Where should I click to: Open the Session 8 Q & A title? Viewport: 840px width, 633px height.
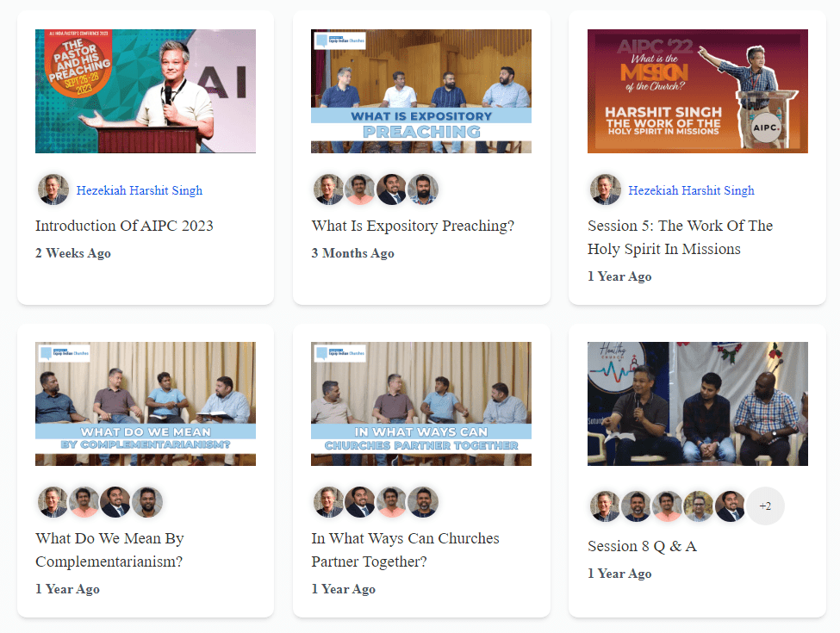click(642, 546)
